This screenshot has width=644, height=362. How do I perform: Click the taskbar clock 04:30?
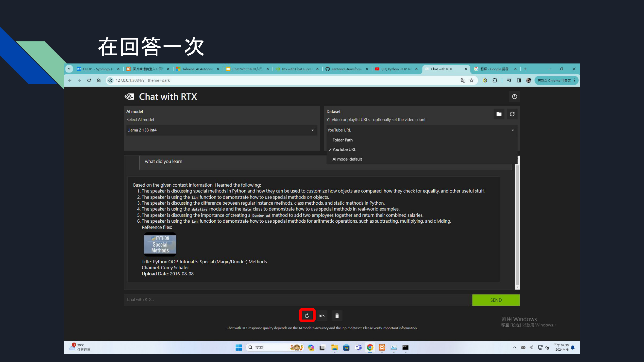point(562,347)
